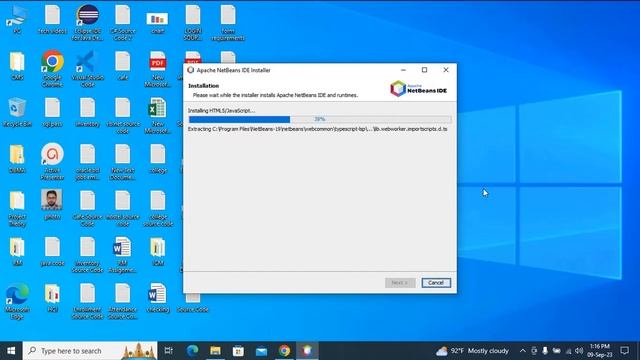Screen dimensions: 640x360
Task: Select the 'Inventory Source Code' file
Action: (87, 255)
